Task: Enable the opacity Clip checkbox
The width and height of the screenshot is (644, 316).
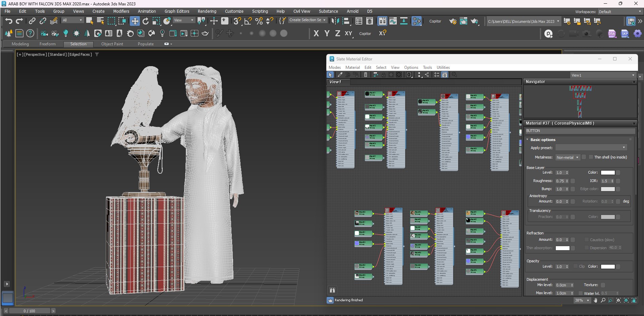Action: 576,267
